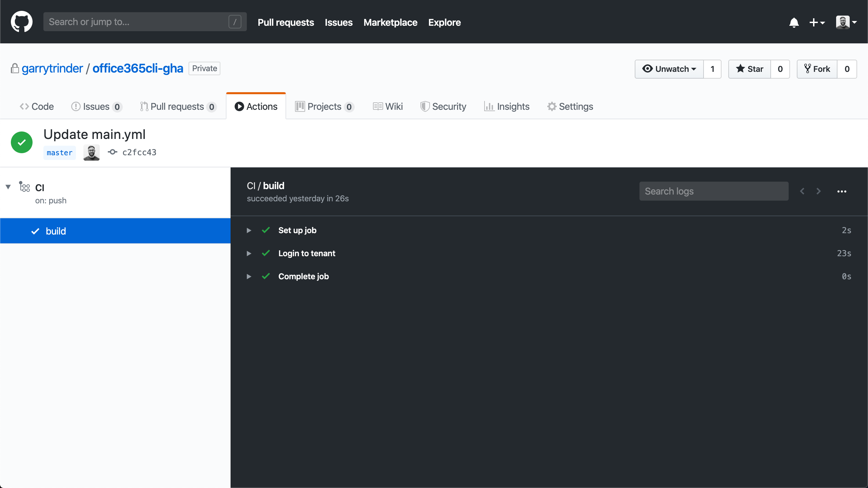
Task: Switch to the Wiki tab
Action: (388, 106)
